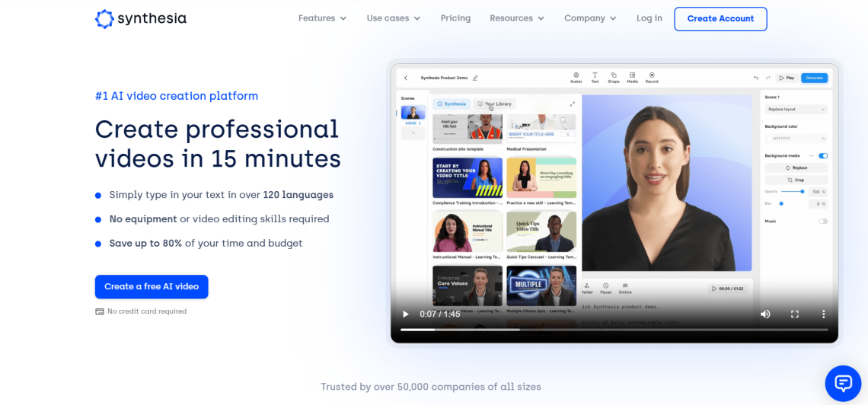Image resolution: width=868 pixels, height=405 pixels.
Task: Play the embedded demo video
Action: (406, 314)
